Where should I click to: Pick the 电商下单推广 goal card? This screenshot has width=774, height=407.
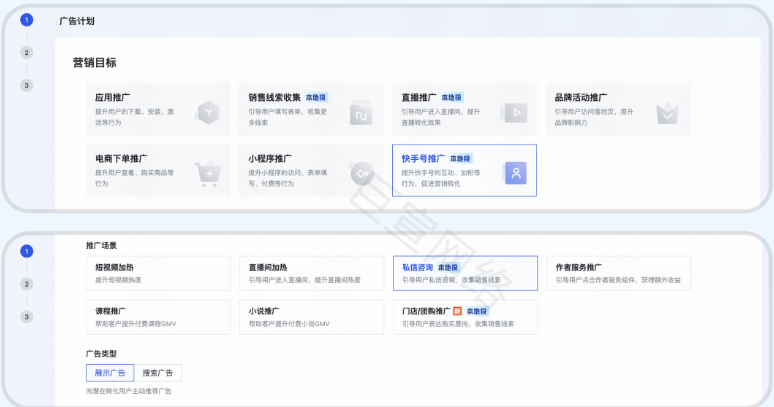(158, 170)
